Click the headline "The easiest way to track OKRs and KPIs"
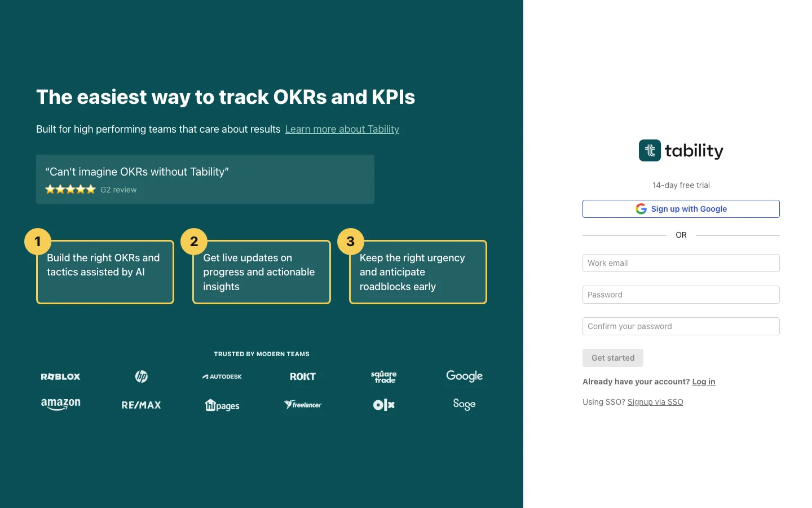812x508 pixels. [x=226, y=97]
